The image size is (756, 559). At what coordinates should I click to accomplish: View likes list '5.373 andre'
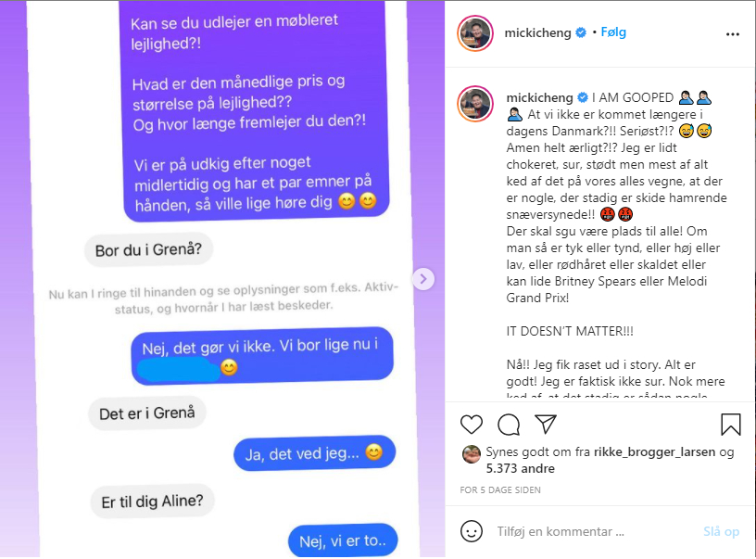(521, 468)
